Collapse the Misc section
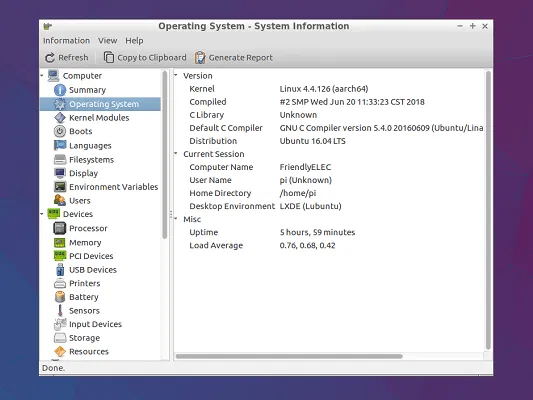533x400 pixels. click(176, 219)
